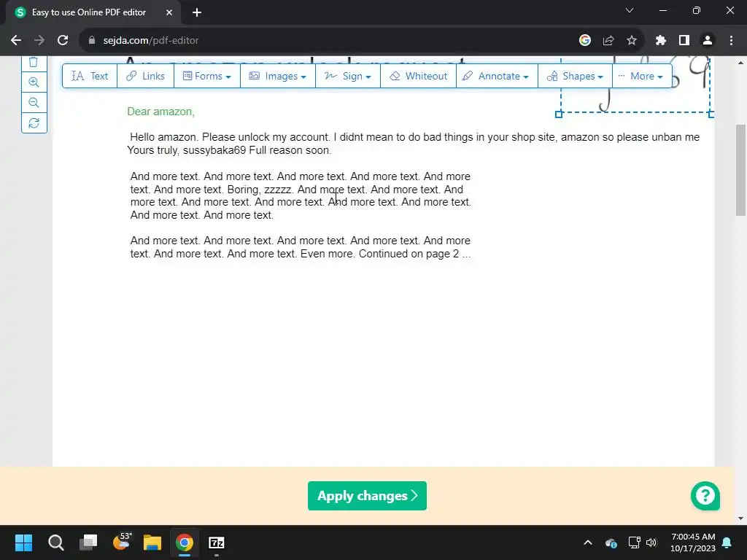Open 7-Zip from the taskbar
The width and height of the screenshot is (747, 560).
[217, 542]
